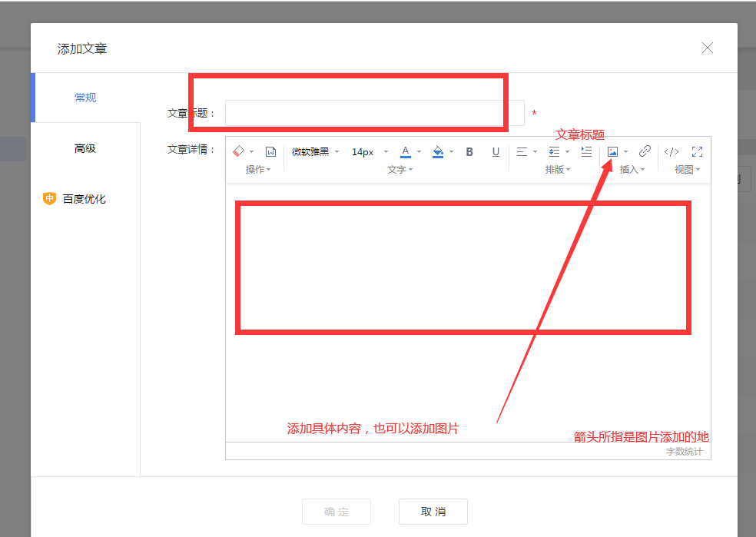This screenshot has height=537, width=756.
Task: Open the 百度优化 section
Action: pos(85,198)
